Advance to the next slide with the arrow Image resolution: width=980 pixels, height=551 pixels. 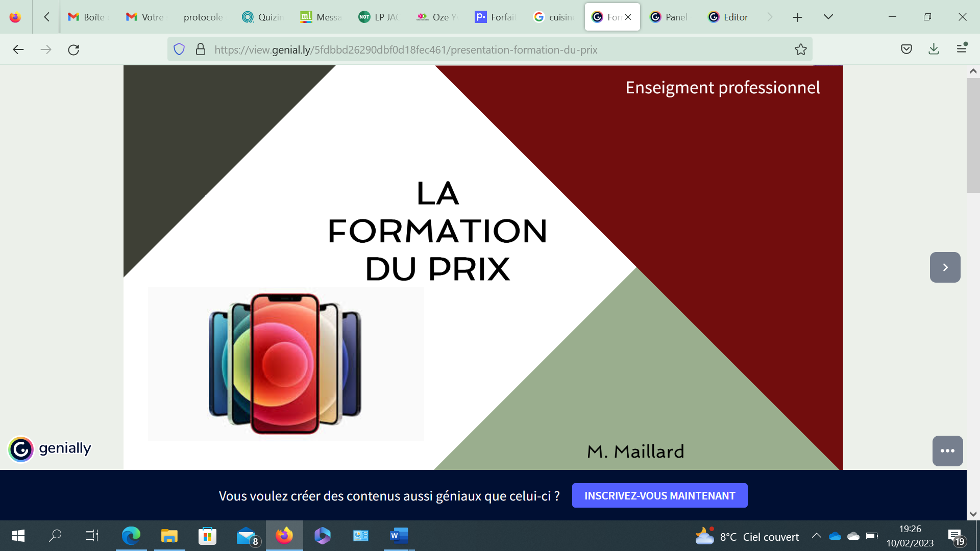click(945, 267)
